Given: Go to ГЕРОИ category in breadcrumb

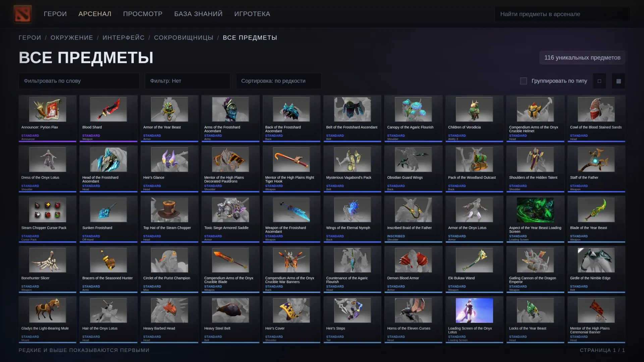Looking at the screenshot, I should pyautogui.click(x=30, y=38).
